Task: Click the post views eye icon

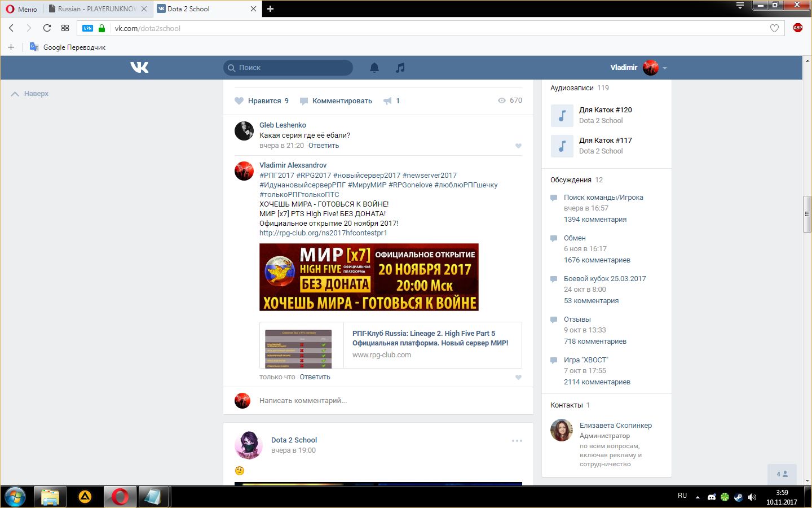Action: [502, 100]
